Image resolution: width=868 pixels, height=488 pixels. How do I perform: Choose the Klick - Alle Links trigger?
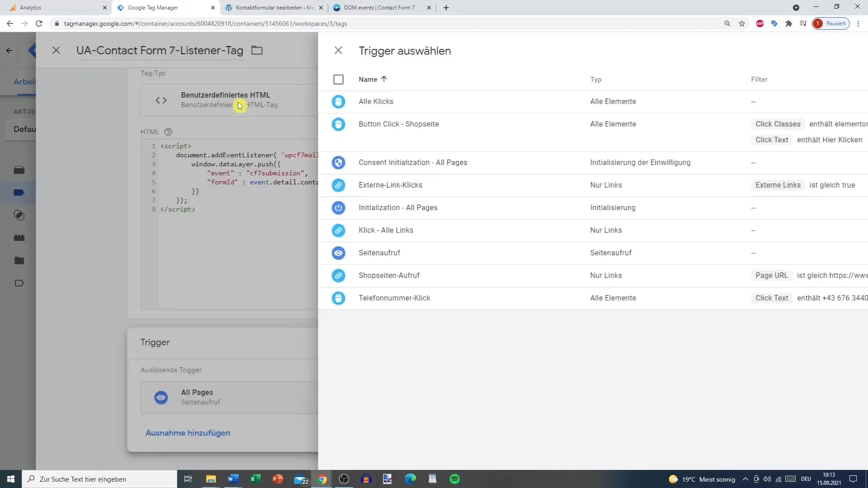386,230
